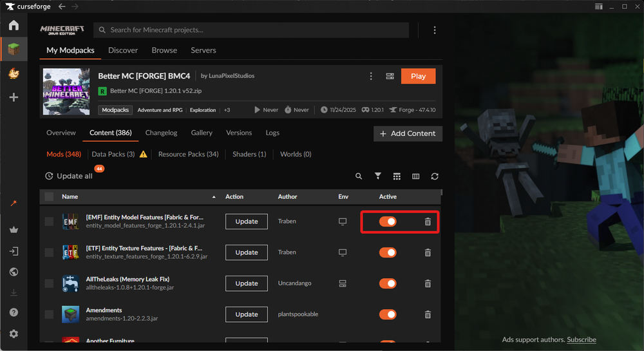Select the Minecraft grass block game icon
644x351 pixels.
pos(14,49)
